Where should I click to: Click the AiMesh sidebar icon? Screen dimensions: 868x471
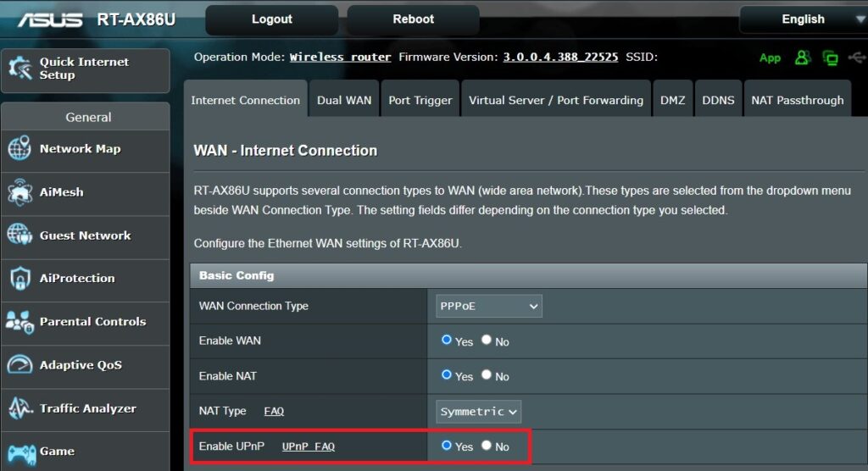pyautogui.click(x=20, y=192)
